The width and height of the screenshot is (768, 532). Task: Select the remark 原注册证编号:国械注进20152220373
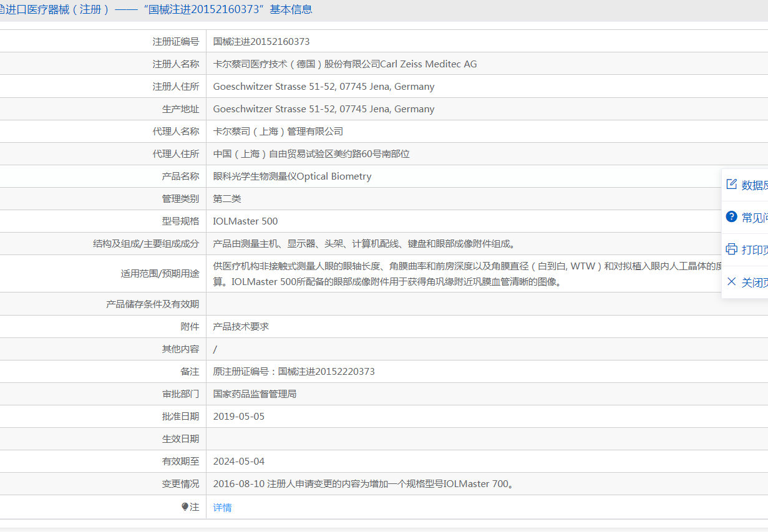294,372
